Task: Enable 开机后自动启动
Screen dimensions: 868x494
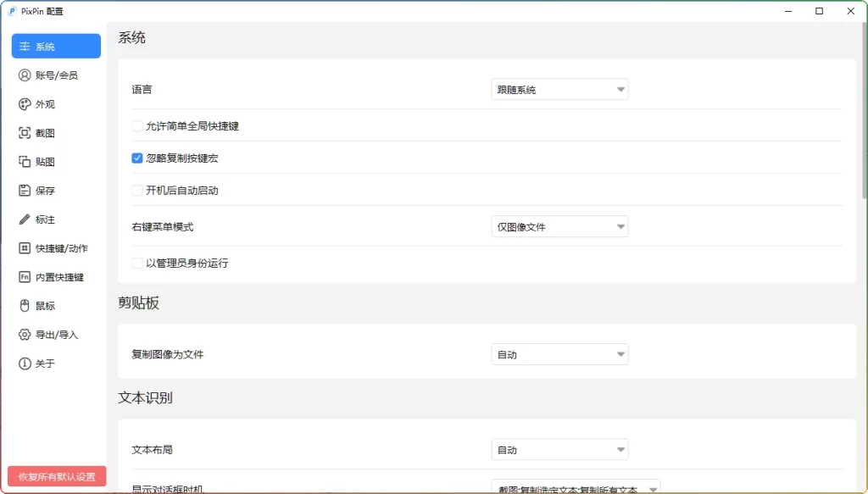Action: [x=136, y=191]
